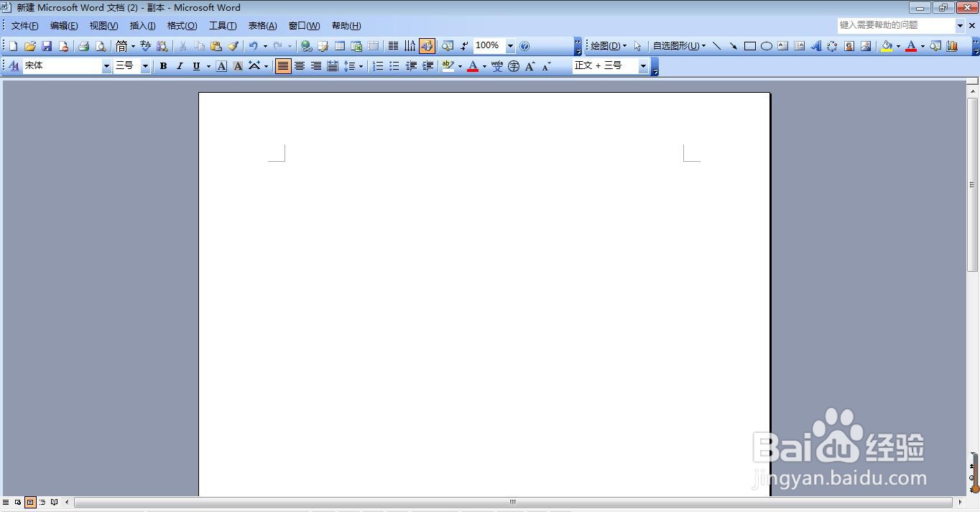
Task: Open the Draw menu dropdown
Action: pos(609,46)
